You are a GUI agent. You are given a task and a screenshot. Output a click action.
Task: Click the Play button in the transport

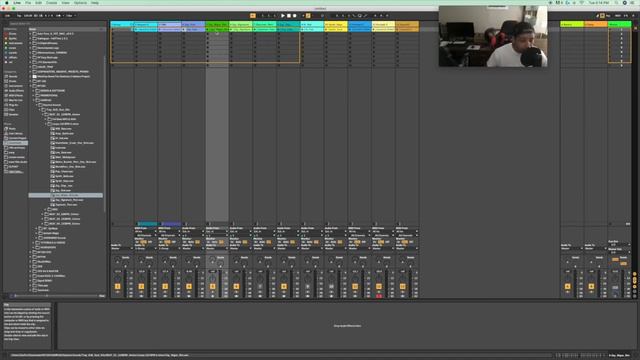(x=282, y=16)
